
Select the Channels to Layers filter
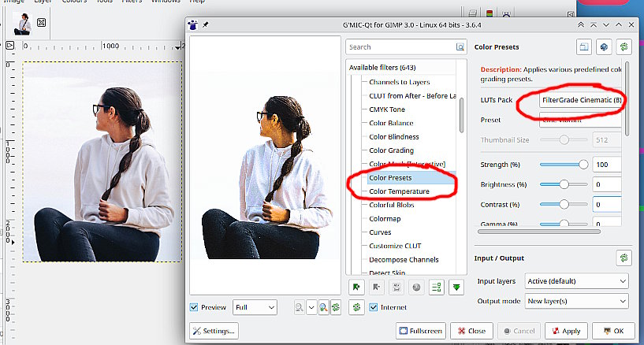coord(399,82)
